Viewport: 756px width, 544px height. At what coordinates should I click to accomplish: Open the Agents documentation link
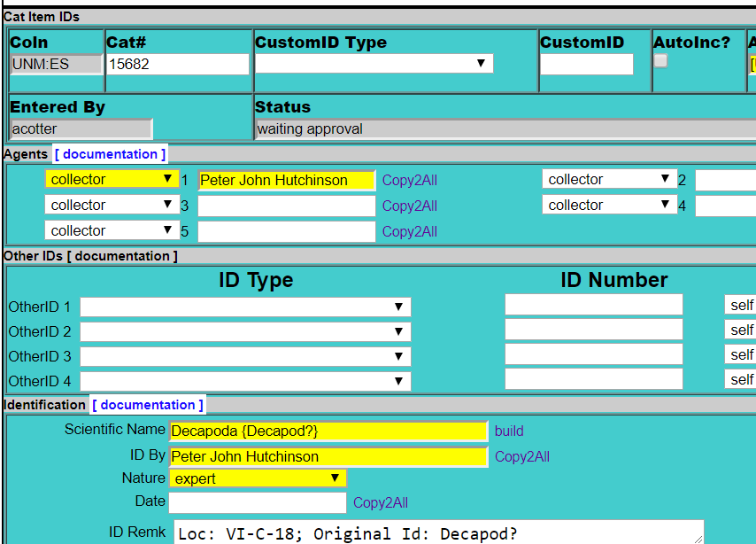click(110, 154)
